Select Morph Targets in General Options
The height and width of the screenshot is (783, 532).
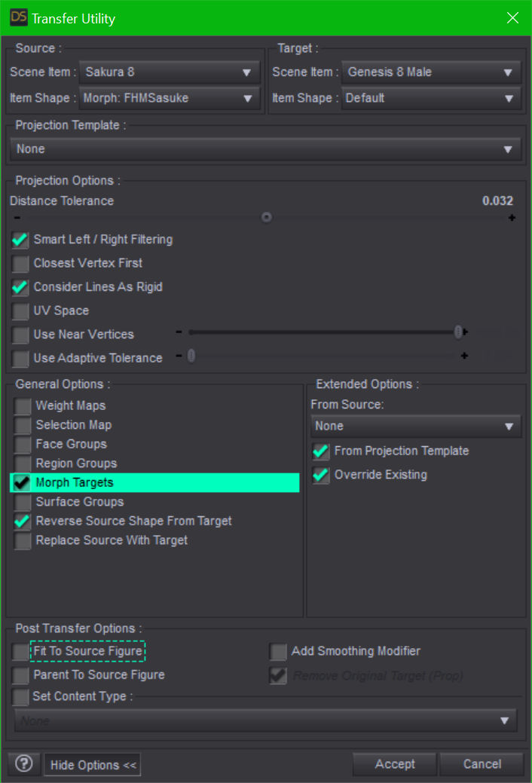click(x=75, y=483)
